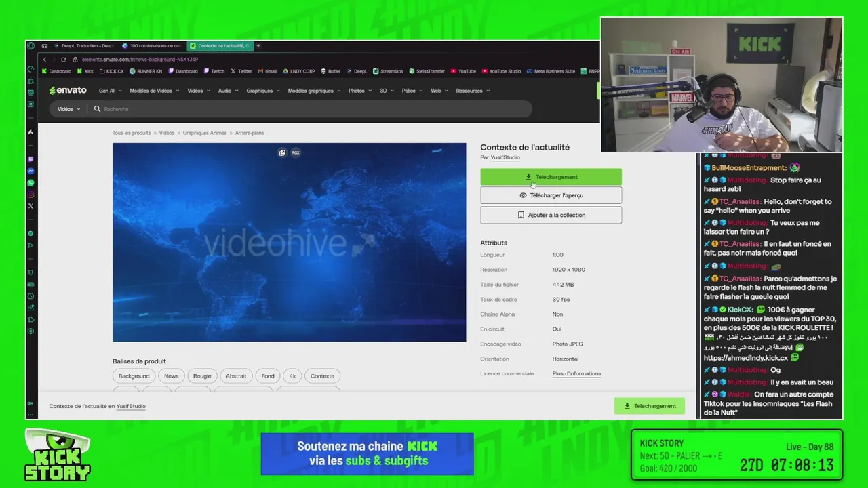The height and width of the screenshot is (488, 868).
Task: Click the browser back arrow
Action: click(x=45, y=60)
